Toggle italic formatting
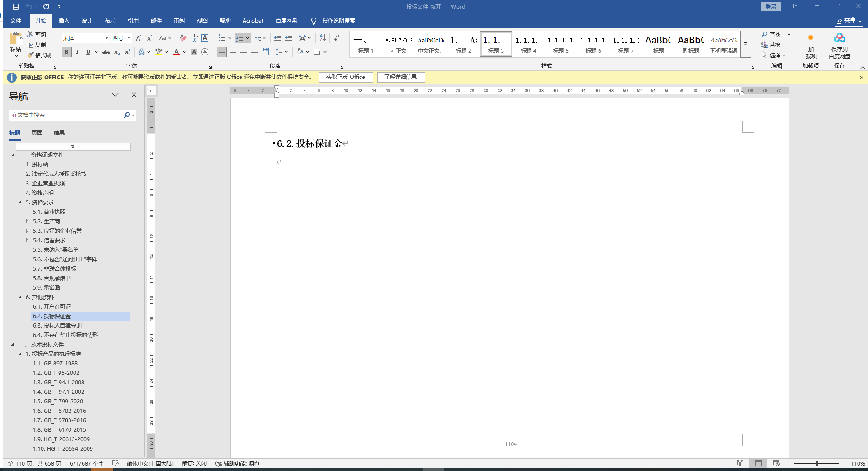868x471 pixels. tap(77, 52)
